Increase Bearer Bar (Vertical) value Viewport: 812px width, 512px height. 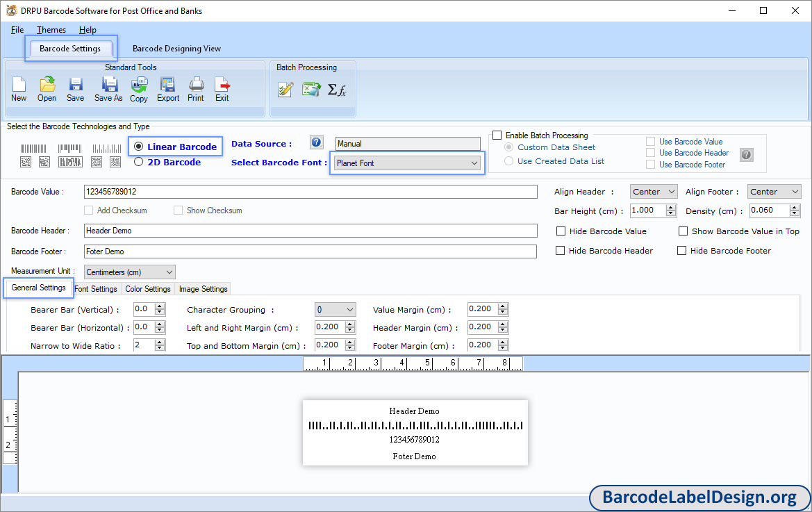point(160,306)
